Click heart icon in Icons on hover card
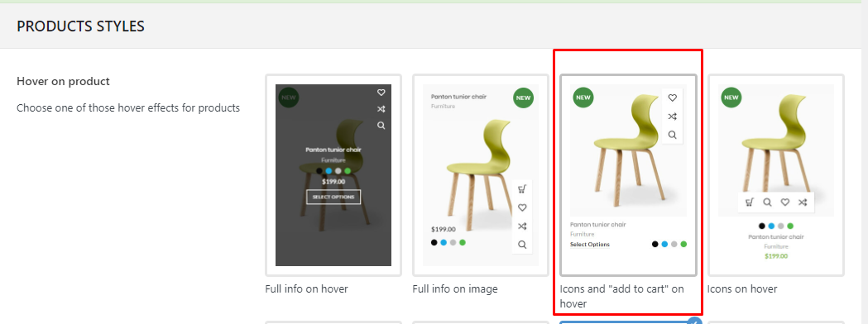The image size is (868, 324). pyautogui.click(x=785, y=202)
